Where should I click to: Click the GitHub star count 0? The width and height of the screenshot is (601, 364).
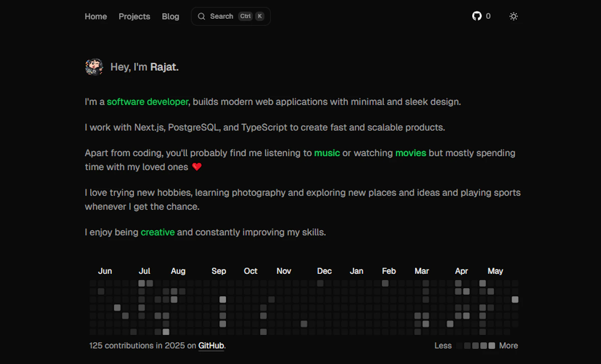(x=488, y=16)
